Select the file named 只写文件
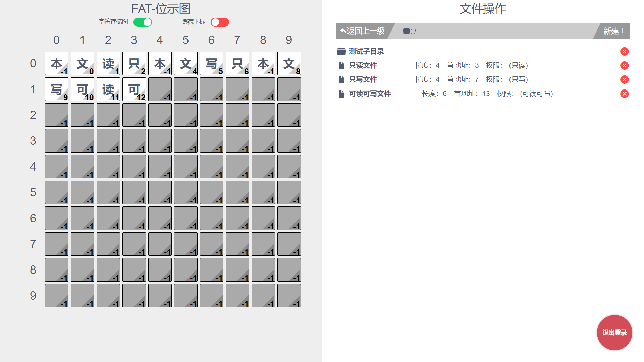Image resolution: width=644 pixels, height=362 pixels. coord(363,79)
